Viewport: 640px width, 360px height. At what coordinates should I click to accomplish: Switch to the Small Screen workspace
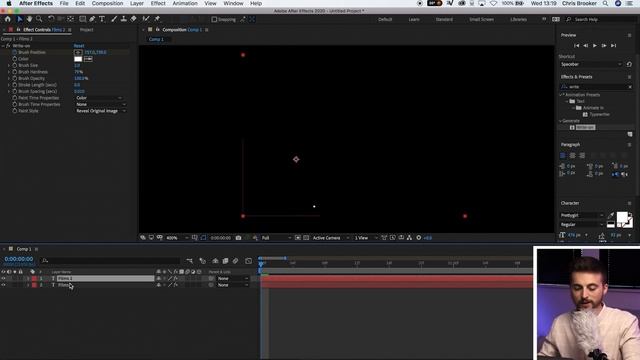pyautogui.click(x=481, y=19)
